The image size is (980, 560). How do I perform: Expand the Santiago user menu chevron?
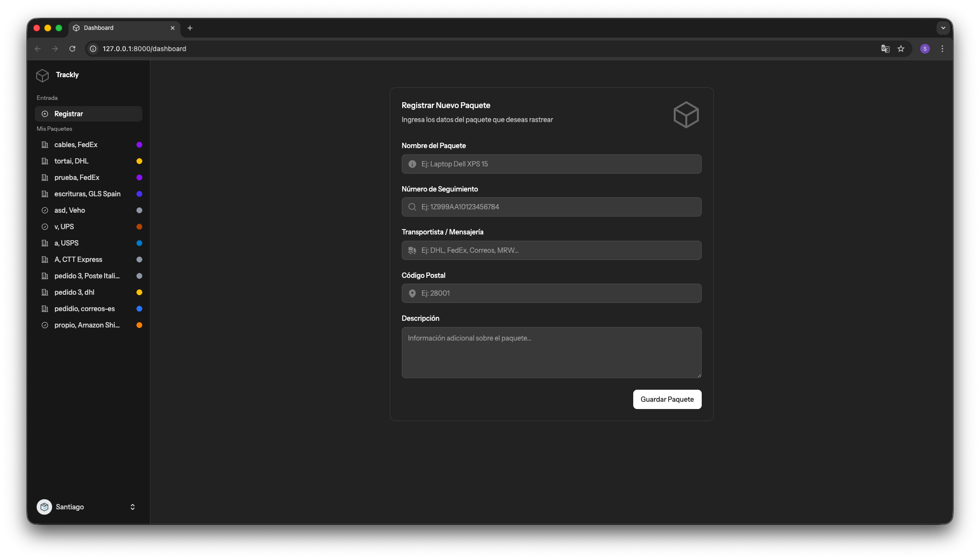click(x=133, y=507)
